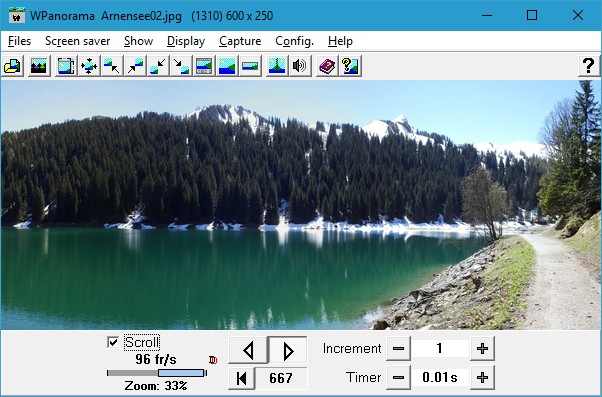Increase Timer with plus button
Viewport: 602px width, 397px height.
pyautogui.click(x=482, y=377)
